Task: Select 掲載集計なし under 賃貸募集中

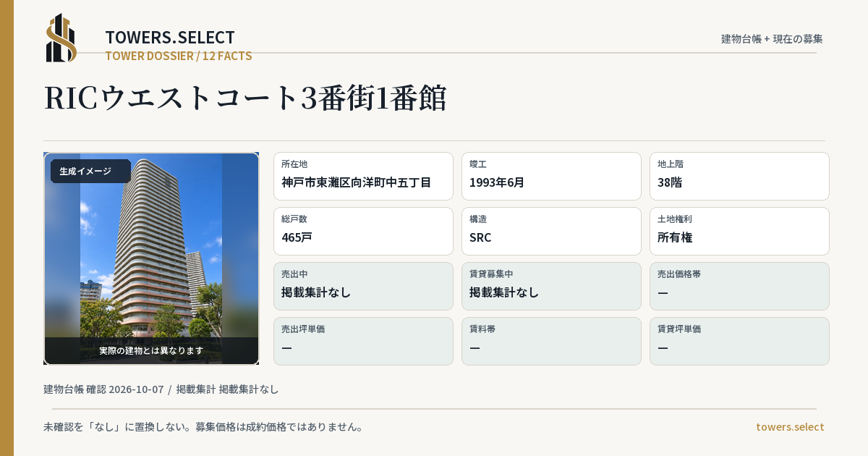Action: [x=504, y=292]
